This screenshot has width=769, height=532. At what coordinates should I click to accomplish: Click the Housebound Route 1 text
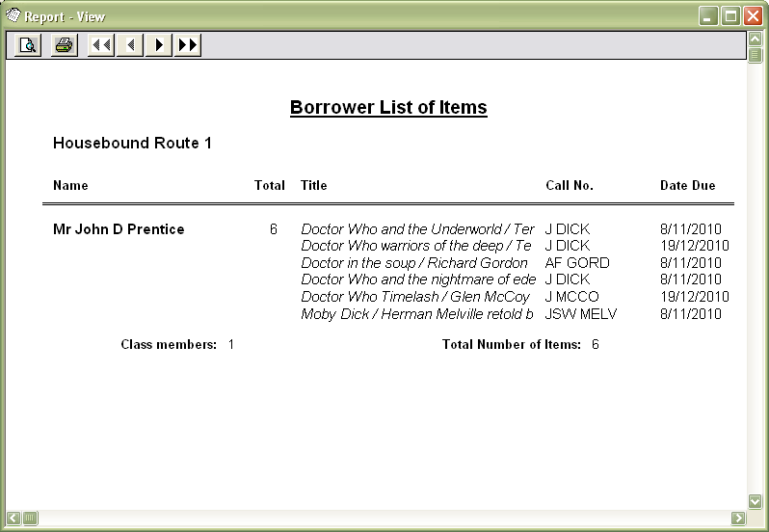pos(132,143)
